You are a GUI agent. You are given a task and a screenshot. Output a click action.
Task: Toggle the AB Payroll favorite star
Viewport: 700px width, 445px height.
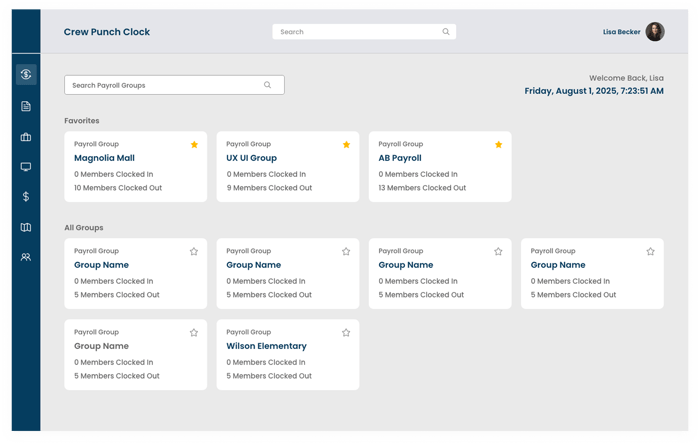(498, 144)
